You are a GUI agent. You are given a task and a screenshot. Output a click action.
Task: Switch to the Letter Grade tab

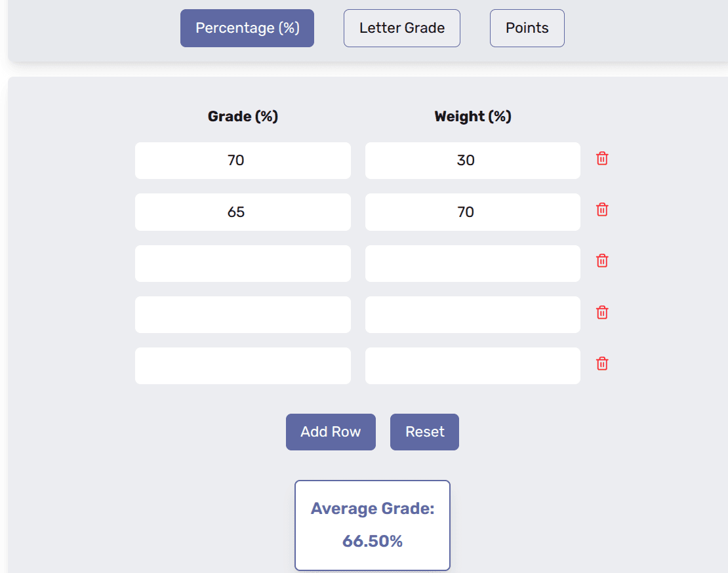(x=401, y=28)
